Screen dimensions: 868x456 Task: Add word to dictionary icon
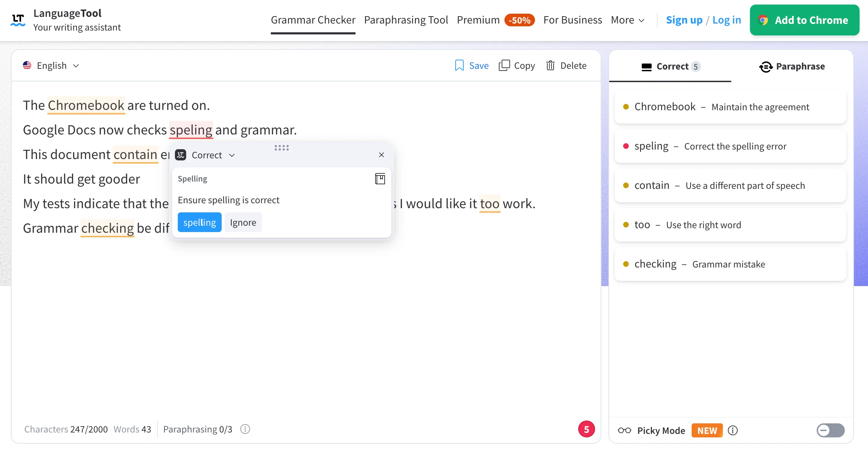tap(380, 179)
